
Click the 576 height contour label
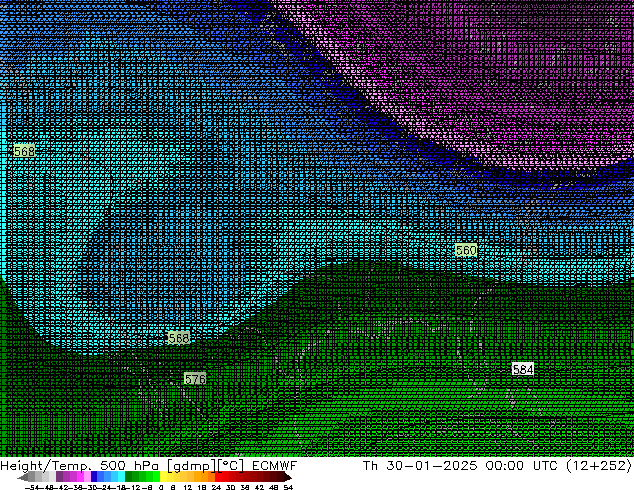[195, 379]
